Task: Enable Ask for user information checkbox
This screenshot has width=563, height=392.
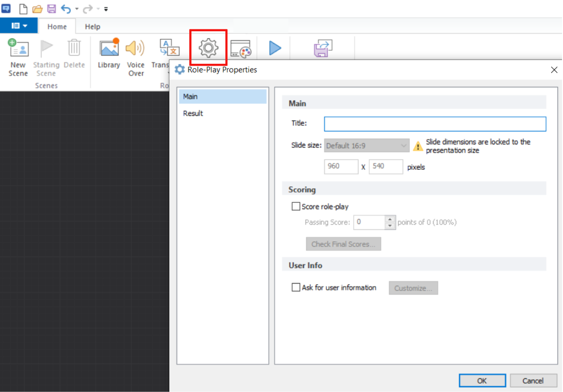Action: pos(296,287)
